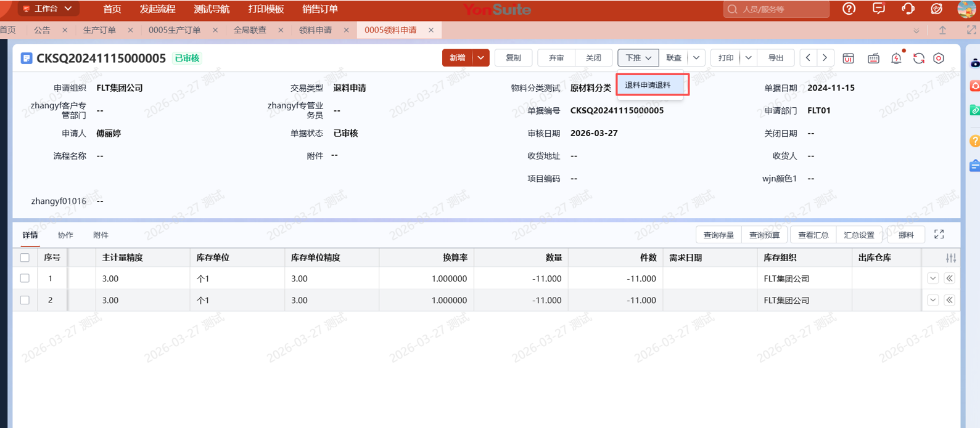This screenshot has width=980, height=430.
Task: Toggle the select-all header checkbox
Action: coord(25,258)
